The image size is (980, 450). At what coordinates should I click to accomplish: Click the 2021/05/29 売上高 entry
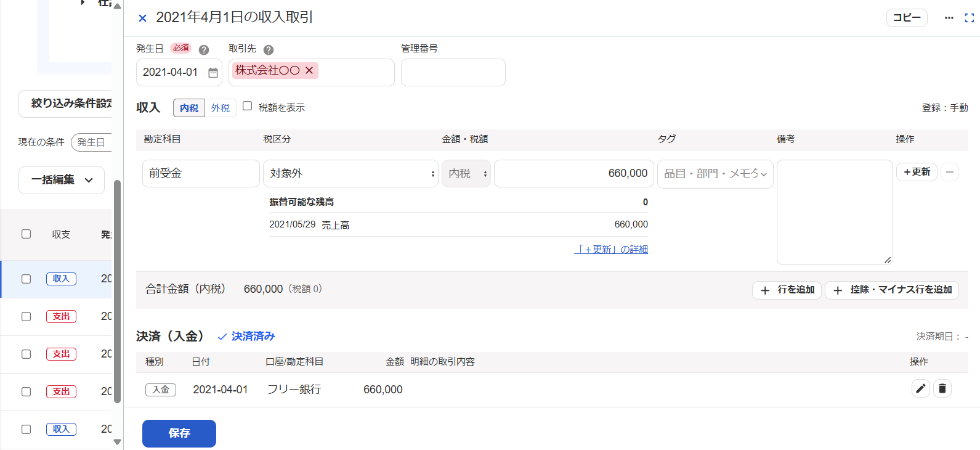pyautogui.click(x=458, y=224)
